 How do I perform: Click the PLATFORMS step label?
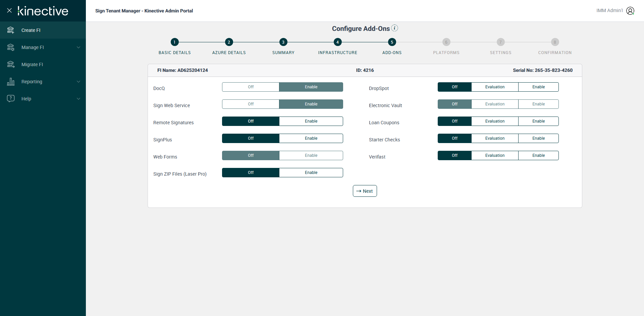(x=446, y=53)
